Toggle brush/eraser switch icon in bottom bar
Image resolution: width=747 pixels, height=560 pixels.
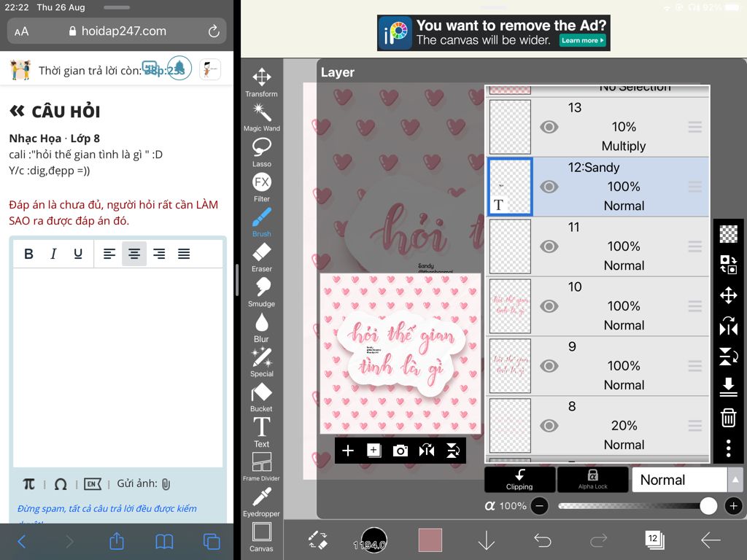tap(318, 540)
